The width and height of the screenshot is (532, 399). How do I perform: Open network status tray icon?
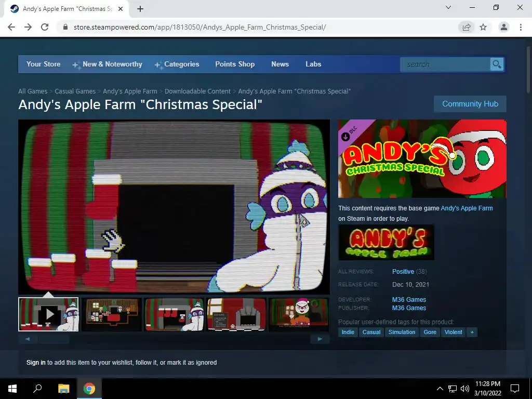tap(453, 389)
